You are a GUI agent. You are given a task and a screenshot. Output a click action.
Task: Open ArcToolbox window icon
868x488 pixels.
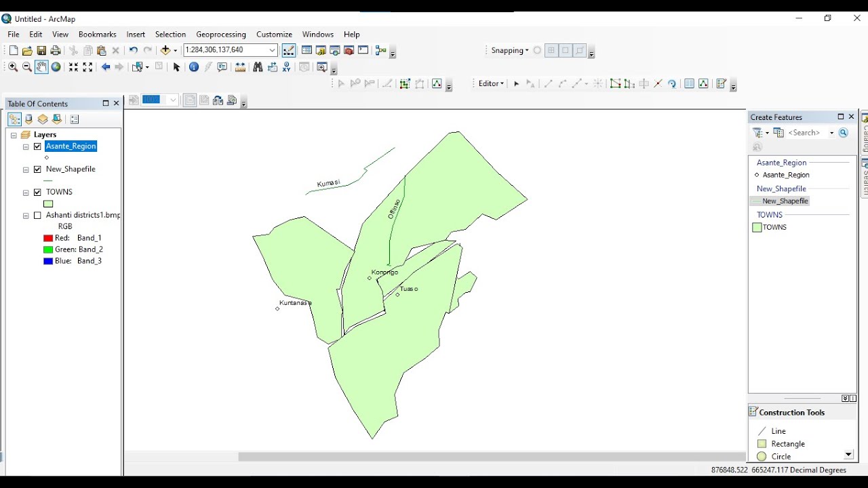(x=349, y=50)
